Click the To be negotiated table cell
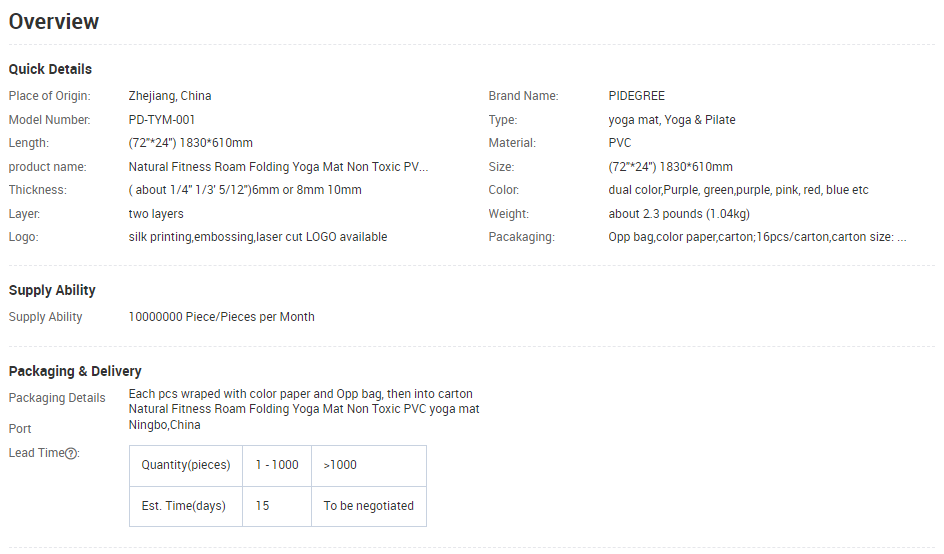 pos(368,506)
